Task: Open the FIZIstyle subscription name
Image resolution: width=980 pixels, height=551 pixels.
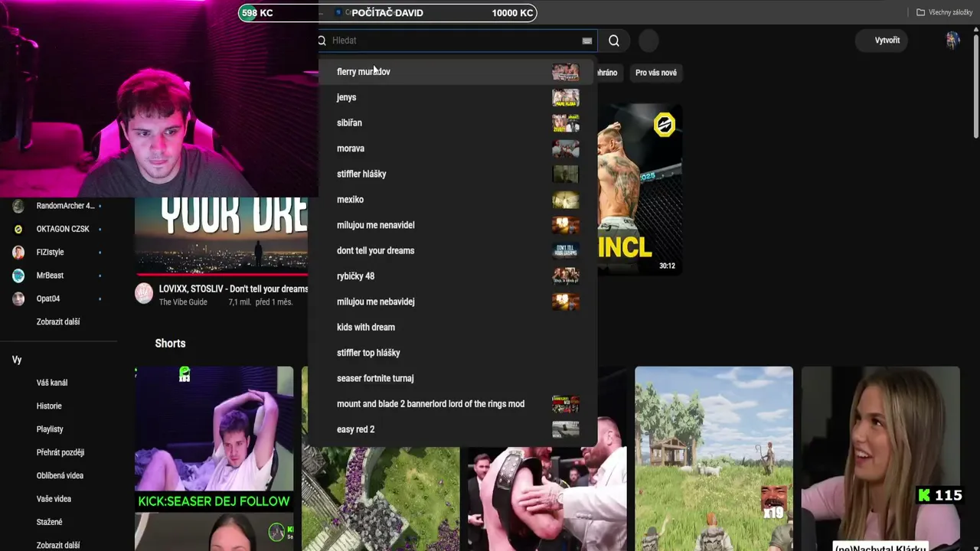Action: point(51,252)
